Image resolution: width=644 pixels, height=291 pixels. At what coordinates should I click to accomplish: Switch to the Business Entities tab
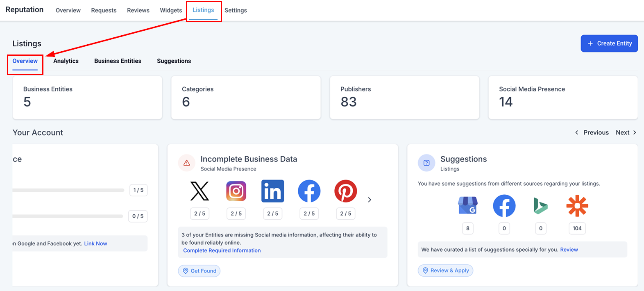118,61
